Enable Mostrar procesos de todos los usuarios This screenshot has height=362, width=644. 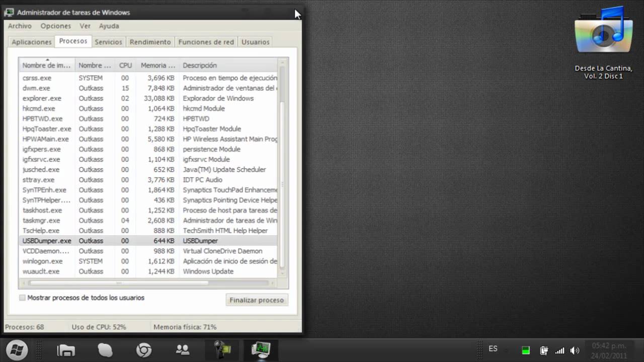(22, 298)
